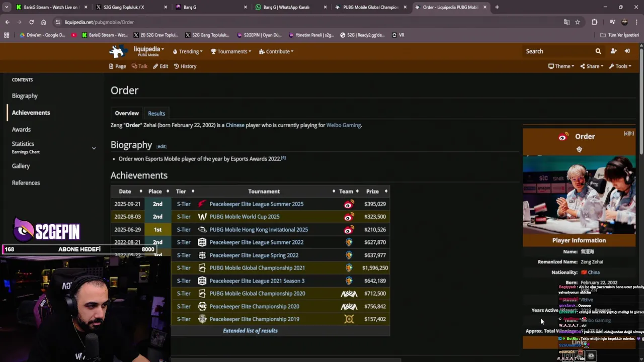Click the Order player photo thumbnail
The height and width of the screenshot is (362, 644).
579,195
